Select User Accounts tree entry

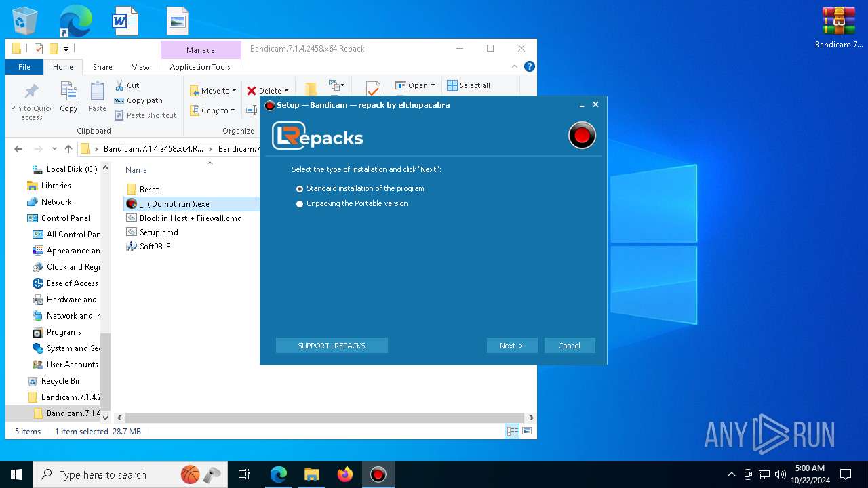[x=65, y=365]
